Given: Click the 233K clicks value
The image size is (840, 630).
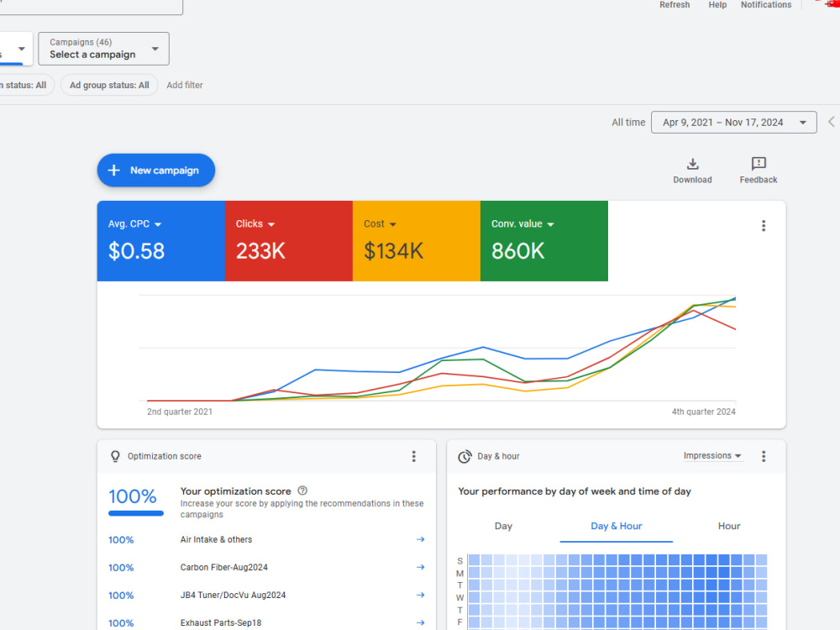Looking at the screenshot, I should [x=260, y=251].
